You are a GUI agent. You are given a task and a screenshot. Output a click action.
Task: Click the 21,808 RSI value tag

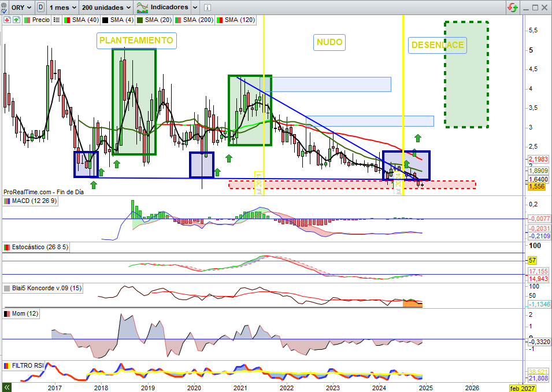point(539,379)
